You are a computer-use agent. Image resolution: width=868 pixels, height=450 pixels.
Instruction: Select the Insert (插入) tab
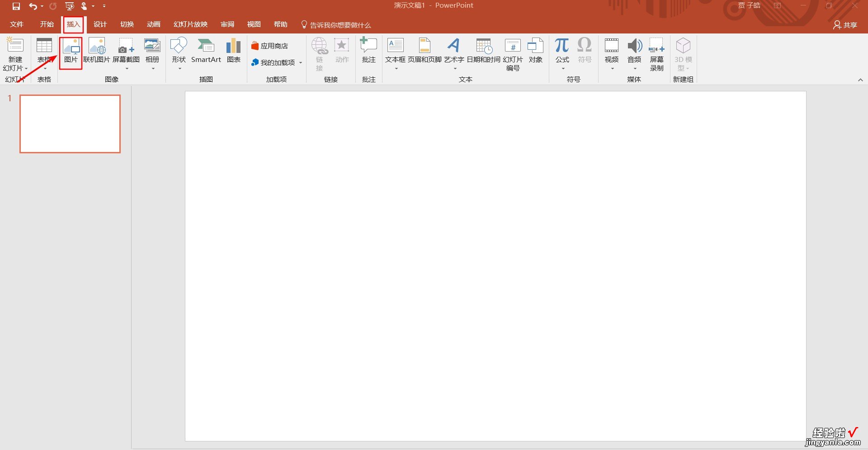73,24
